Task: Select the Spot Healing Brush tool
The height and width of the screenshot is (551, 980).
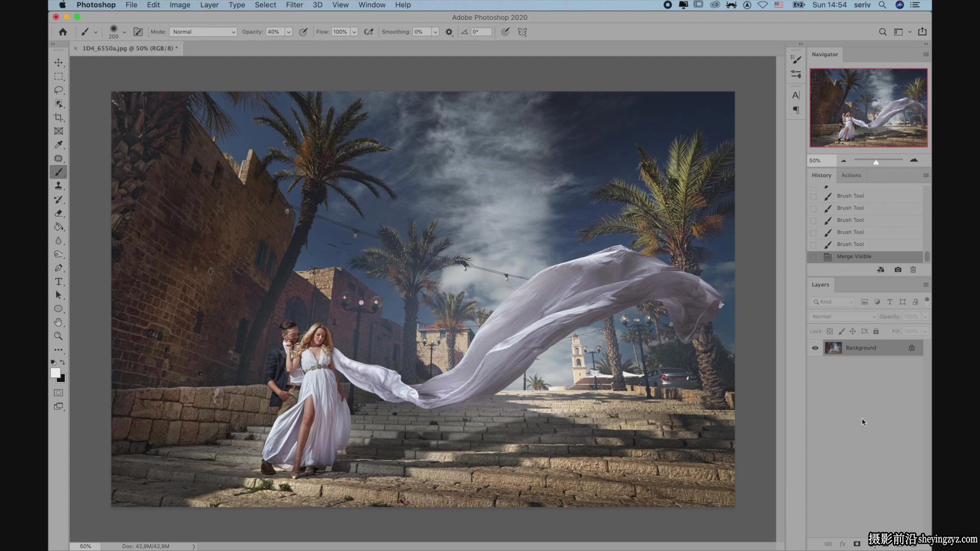Action: pyautogui.click(x=59, y=159)
